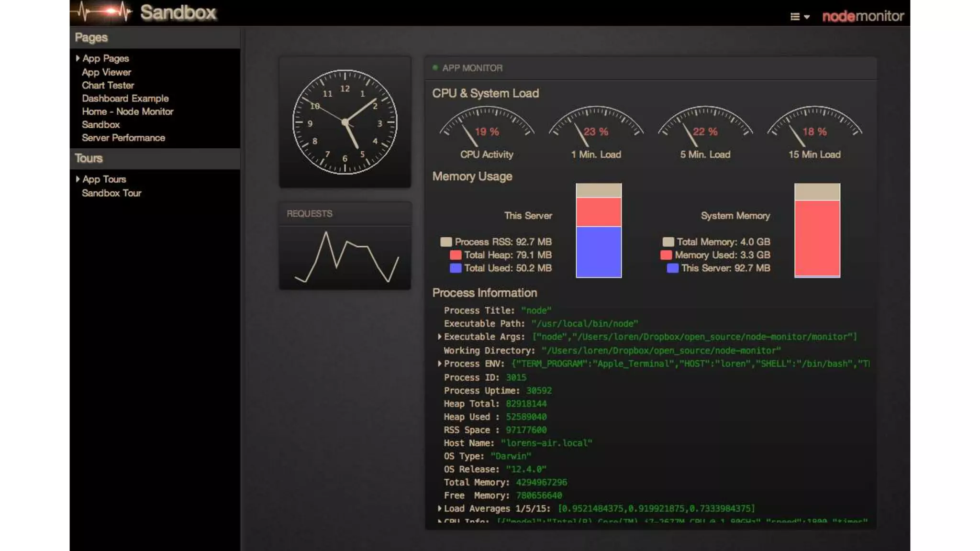The height and width of the screenshot is (551, 980).
Task: Open the Chart Tester page
Action: [108, 85]
